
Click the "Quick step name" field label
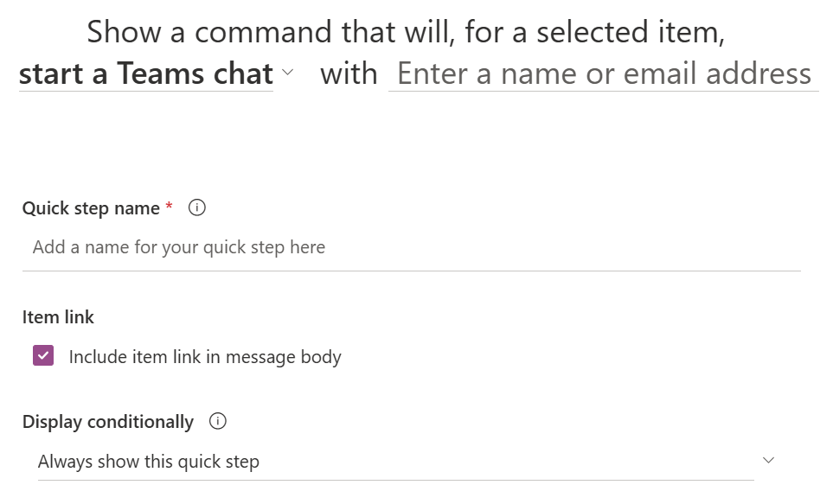click(91, 208)
